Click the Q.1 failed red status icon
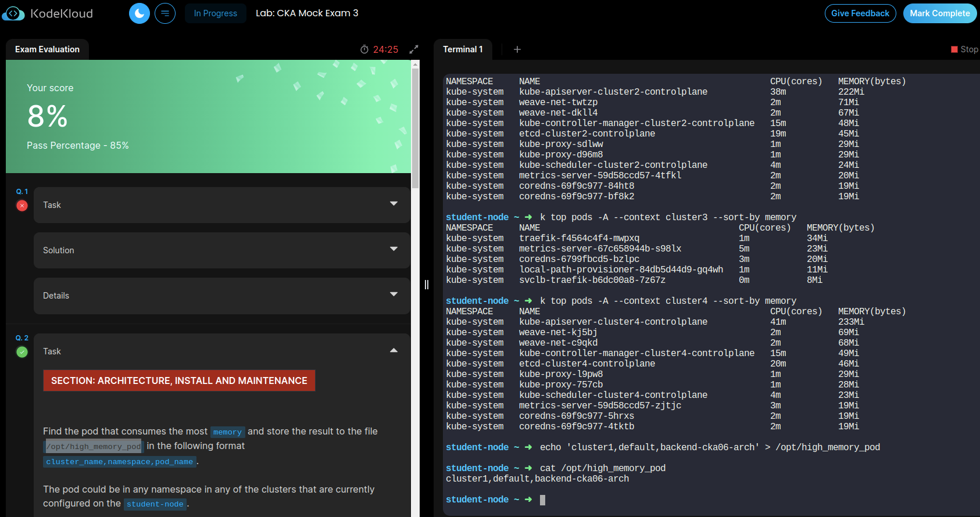 point(22,206)
